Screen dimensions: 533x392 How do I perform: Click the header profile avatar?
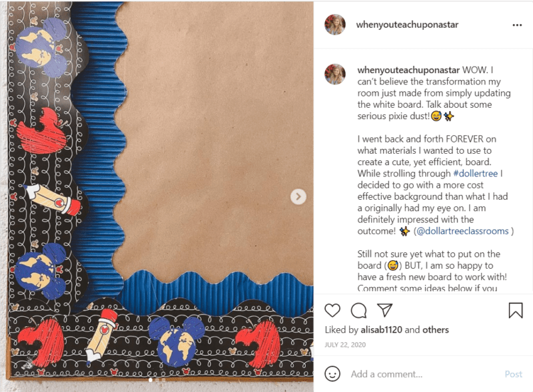click(335, 25)
